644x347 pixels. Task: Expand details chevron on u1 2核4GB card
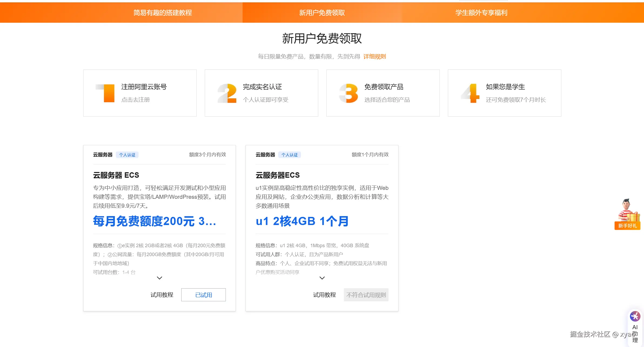click(322, 278)
